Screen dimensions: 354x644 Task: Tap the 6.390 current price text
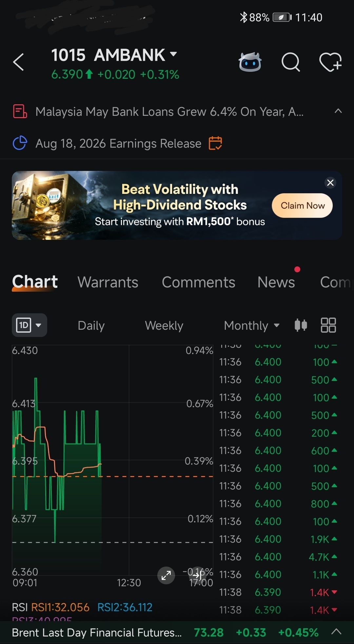[67, 74]
